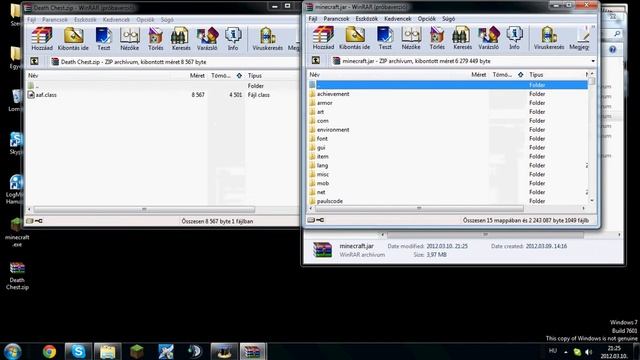
Task: Open Kedvencek menu in minecraft.jar window
Action: pyautogui.click(x=398, y=19)
